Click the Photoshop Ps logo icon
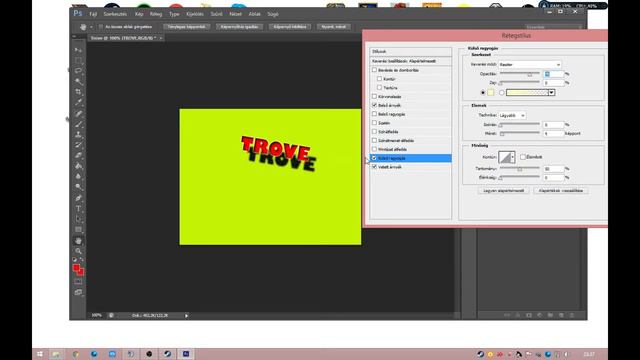This screenshot has width=640, height=360. (x=78, y=13)
